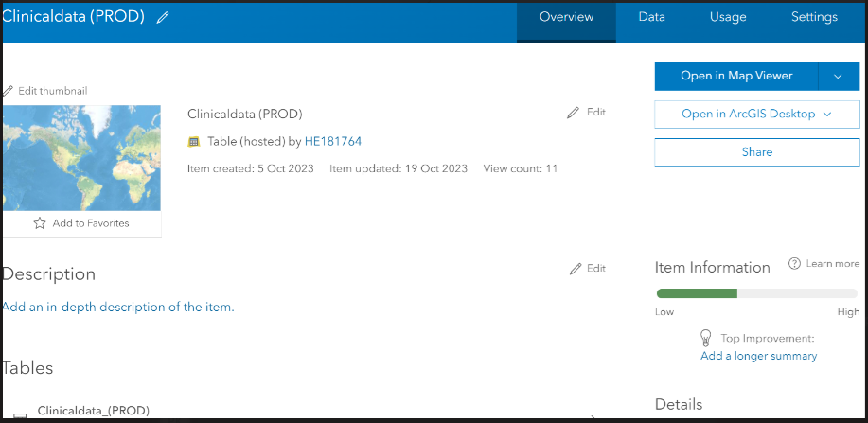Click the hosted table type icon

[194, 142]
